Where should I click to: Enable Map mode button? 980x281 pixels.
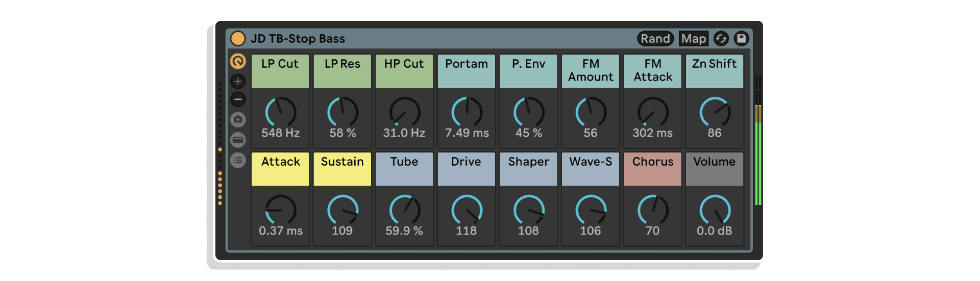(694, 39)
